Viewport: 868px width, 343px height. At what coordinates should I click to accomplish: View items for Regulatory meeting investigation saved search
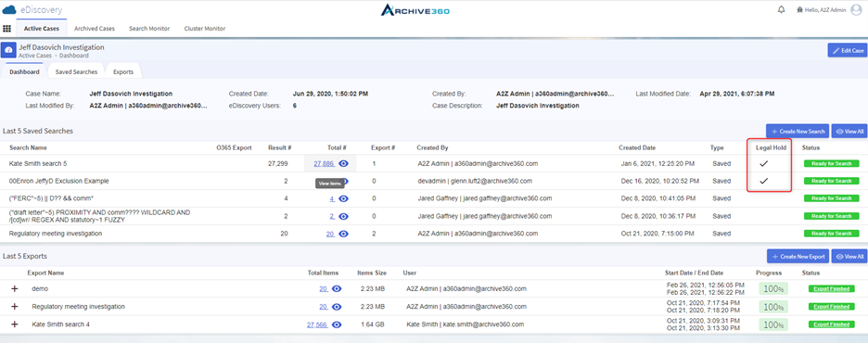[x=344, y=234]
